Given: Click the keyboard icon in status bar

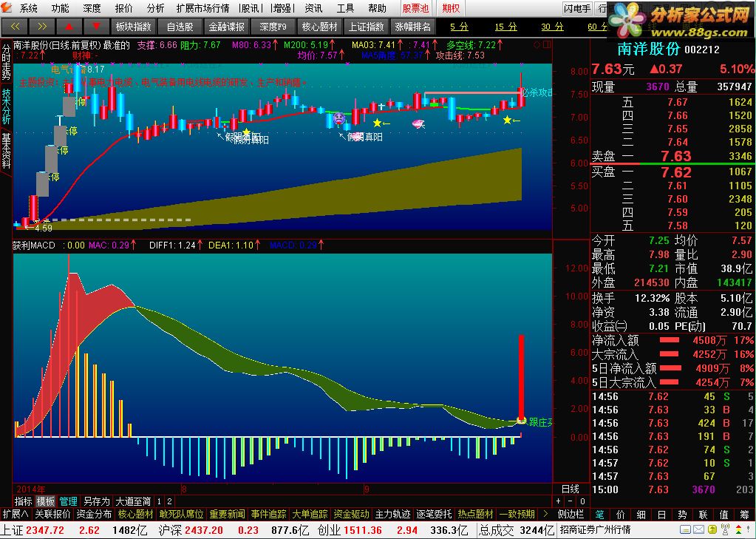Looking at the screenshot, I should point(686,530).
